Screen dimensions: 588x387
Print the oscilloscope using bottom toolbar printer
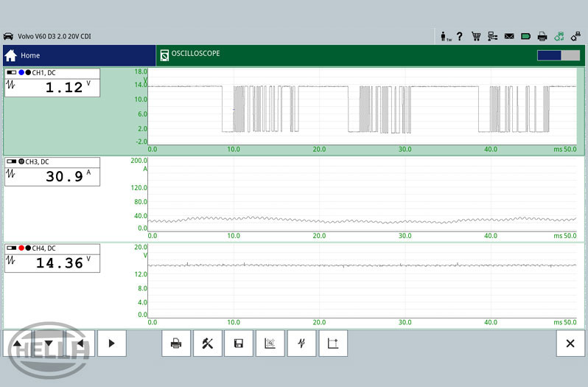point(176,344)
